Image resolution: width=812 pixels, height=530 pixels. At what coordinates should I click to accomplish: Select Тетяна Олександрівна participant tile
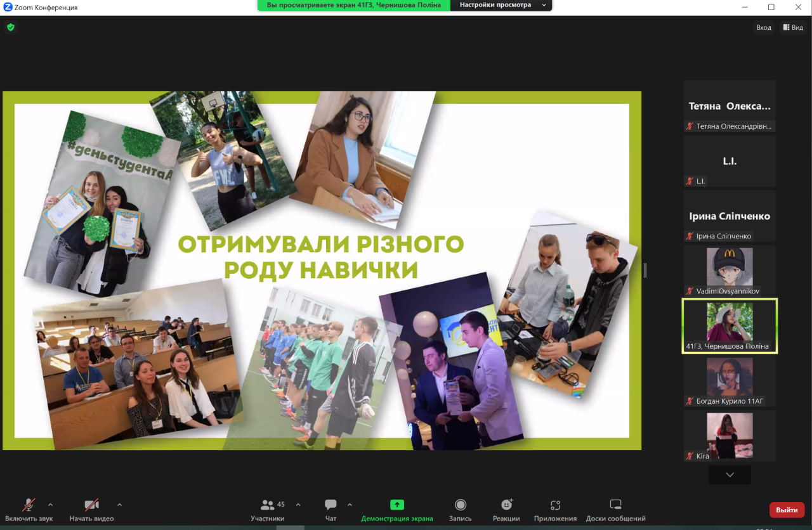point(730,106)
